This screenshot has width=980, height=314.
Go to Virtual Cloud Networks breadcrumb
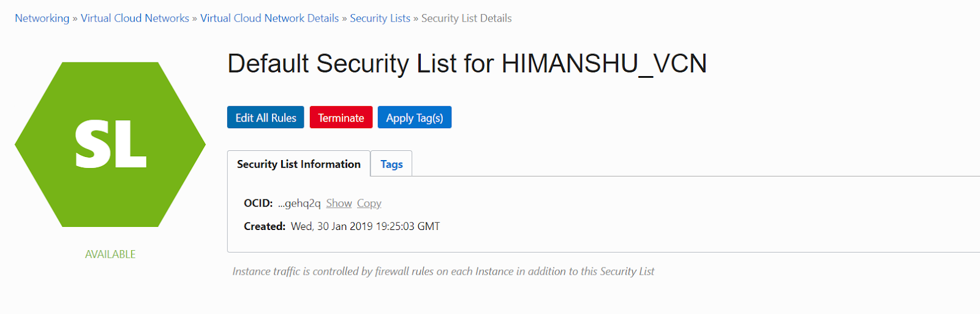click(135, 18)
